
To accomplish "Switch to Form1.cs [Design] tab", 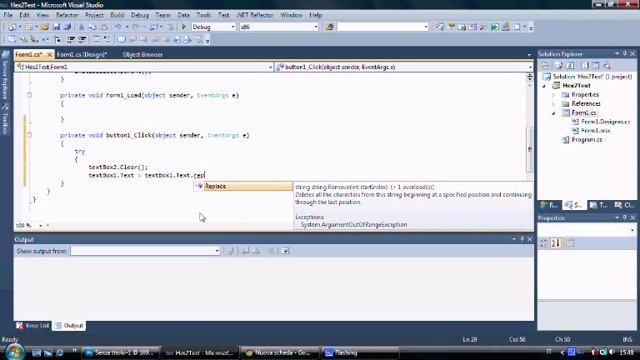I will tap(82, 54).
